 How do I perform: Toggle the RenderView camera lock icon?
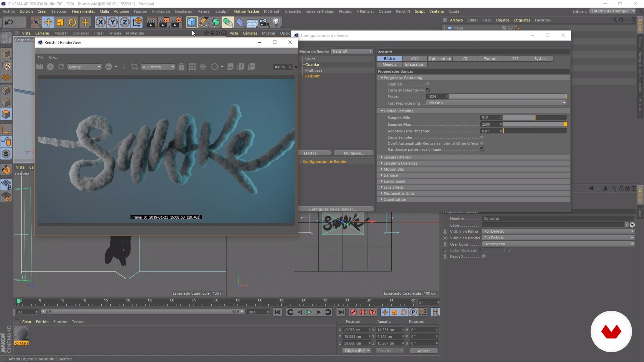181,67
